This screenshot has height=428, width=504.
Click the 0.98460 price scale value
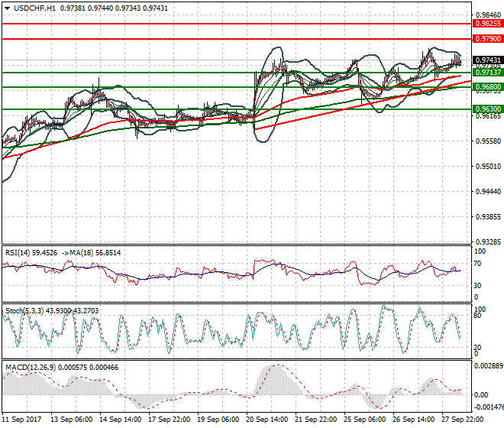click(x=488, y=15)
